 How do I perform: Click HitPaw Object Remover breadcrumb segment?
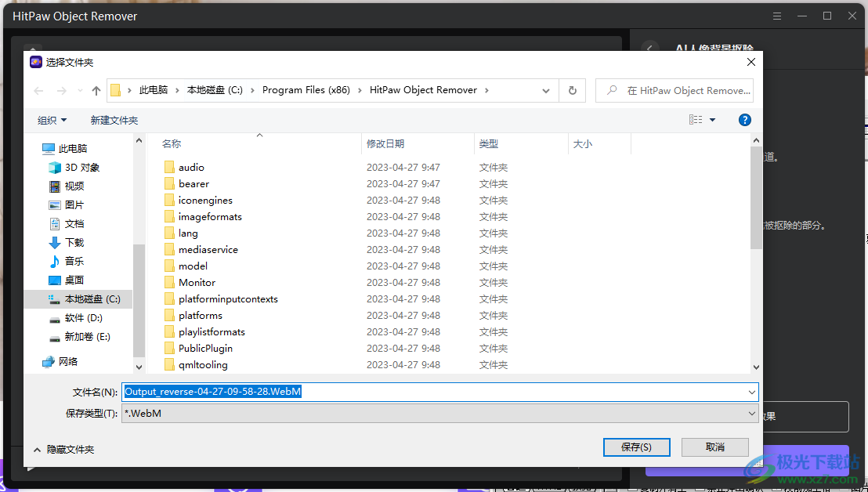pyautogui.click(x=424, y=90)
